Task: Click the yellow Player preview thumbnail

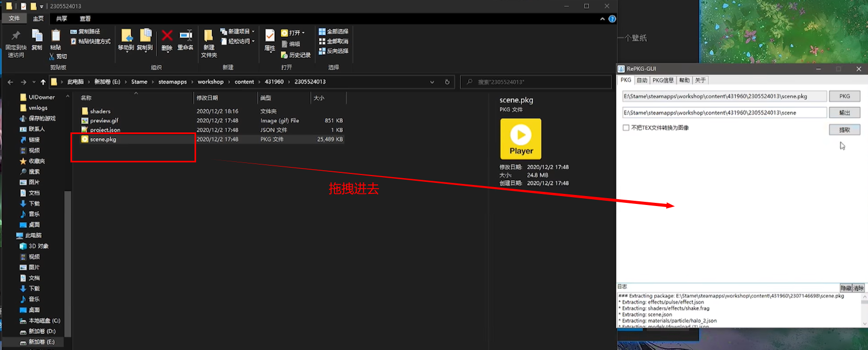Action: coord(520,139)
